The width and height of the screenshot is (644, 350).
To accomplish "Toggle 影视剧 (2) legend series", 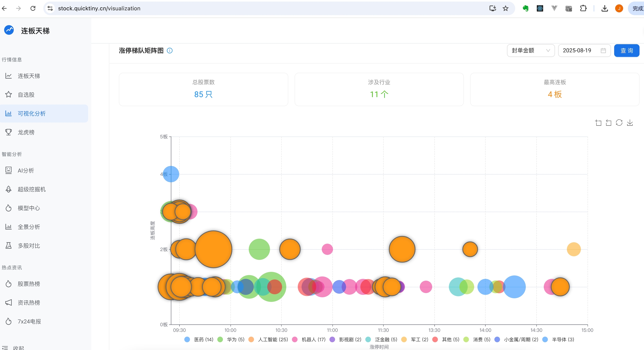I will point(345,339).
